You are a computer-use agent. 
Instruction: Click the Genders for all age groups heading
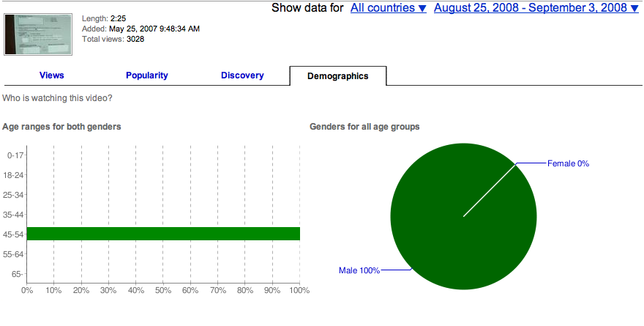click(x=364, y=127)
